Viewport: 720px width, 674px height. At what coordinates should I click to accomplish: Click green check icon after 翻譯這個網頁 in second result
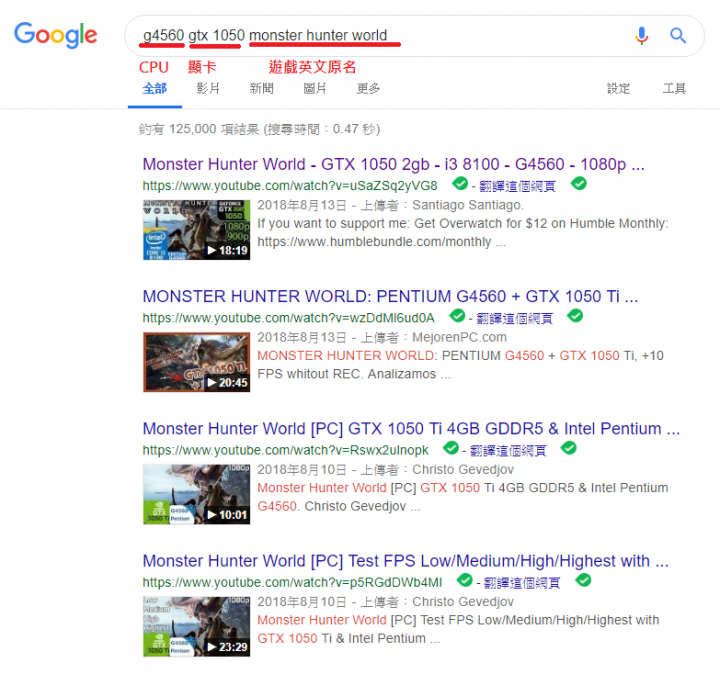(x=575, y=315)
